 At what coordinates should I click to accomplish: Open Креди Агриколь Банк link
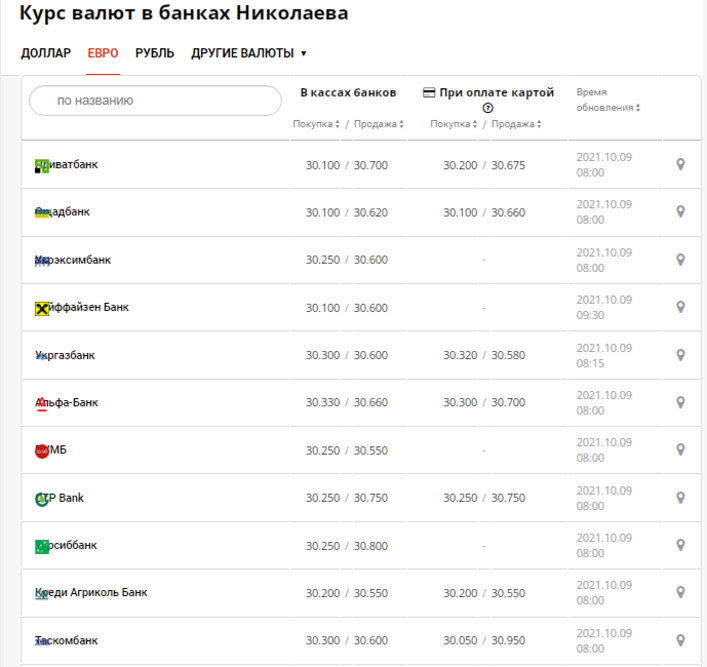point(91,593)
